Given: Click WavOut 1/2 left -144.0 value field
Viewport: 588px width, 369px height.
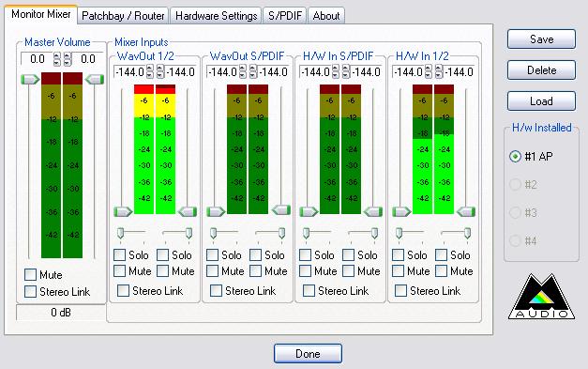Looking at the screenshot, I should pyautogui.click(x=130, y=71).
